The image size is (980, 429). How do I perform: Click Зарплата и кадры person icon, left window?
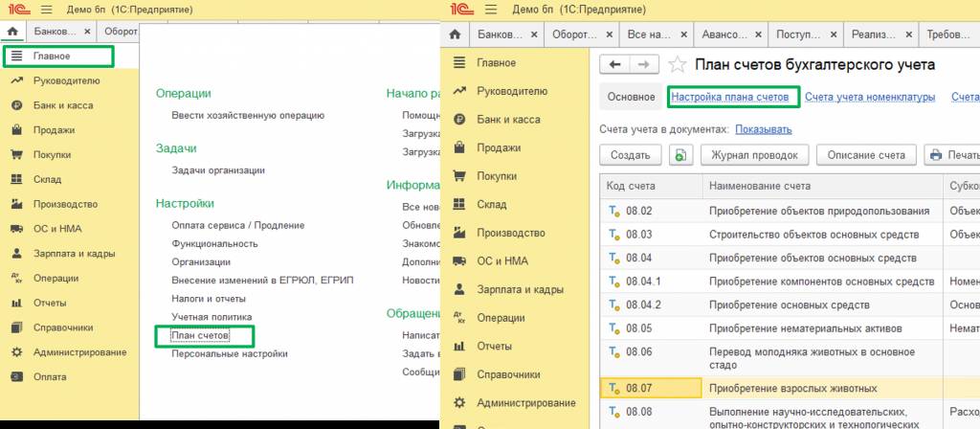pos(17,253)
